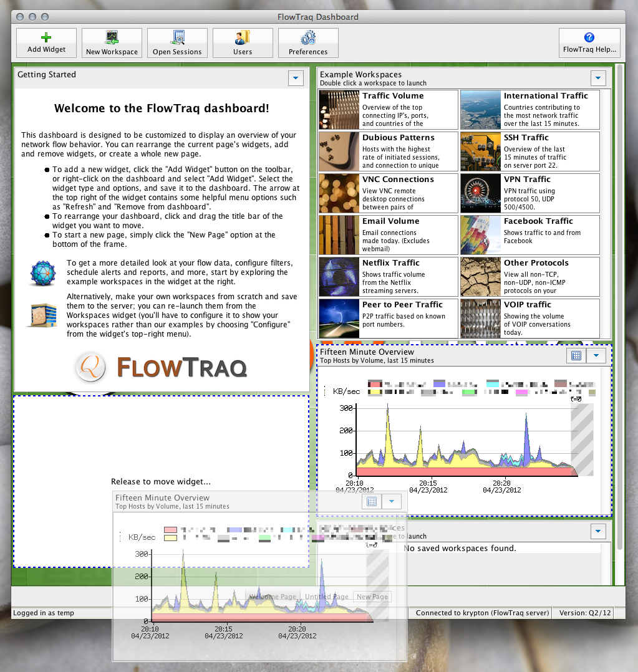
Task: Click the yellow legend swatch in the docked chart
Action: [375, 391]
